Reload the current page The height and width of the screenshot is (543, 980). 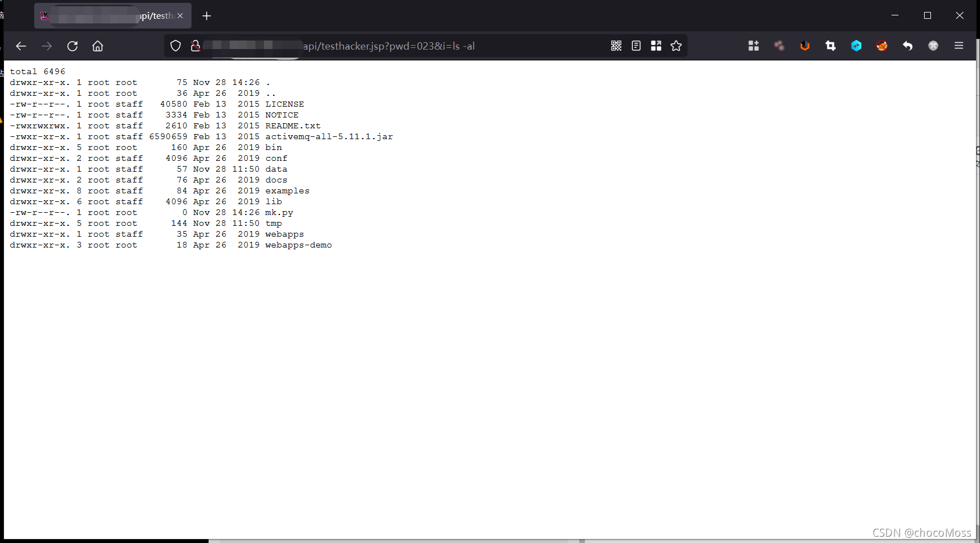(72, 46)
